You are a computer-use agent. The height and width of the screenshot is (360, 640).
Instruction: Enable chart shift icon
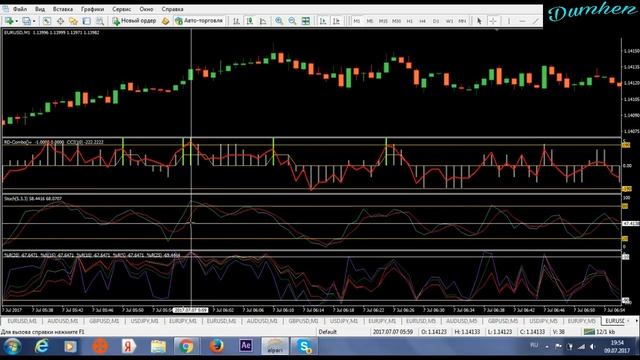tap(336, 21)
